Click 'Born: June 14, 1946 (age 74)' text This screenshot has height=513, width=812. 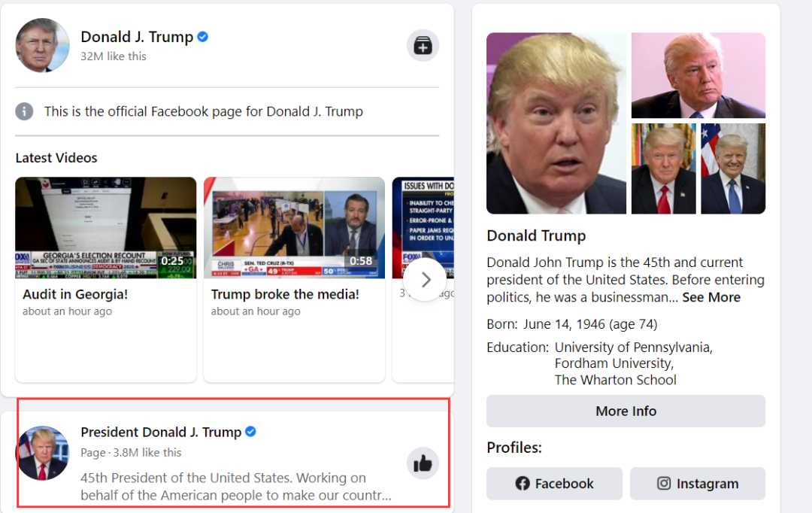pyautogui.click(x=571, y=324)
